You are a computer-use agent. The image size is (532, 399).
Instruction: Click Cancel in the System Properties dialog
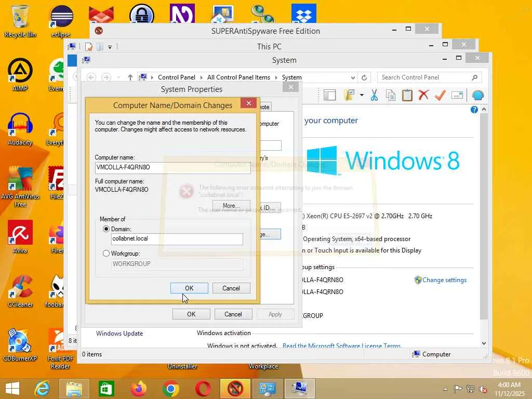[x=233, y=314]
